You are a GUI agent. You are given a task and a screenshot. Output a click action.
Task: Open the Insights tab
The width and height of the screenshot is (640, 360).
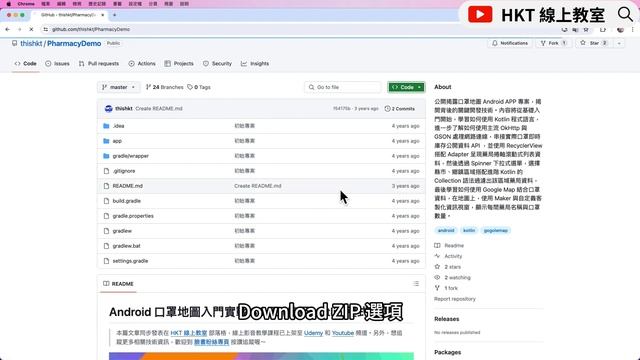point(255,64)
